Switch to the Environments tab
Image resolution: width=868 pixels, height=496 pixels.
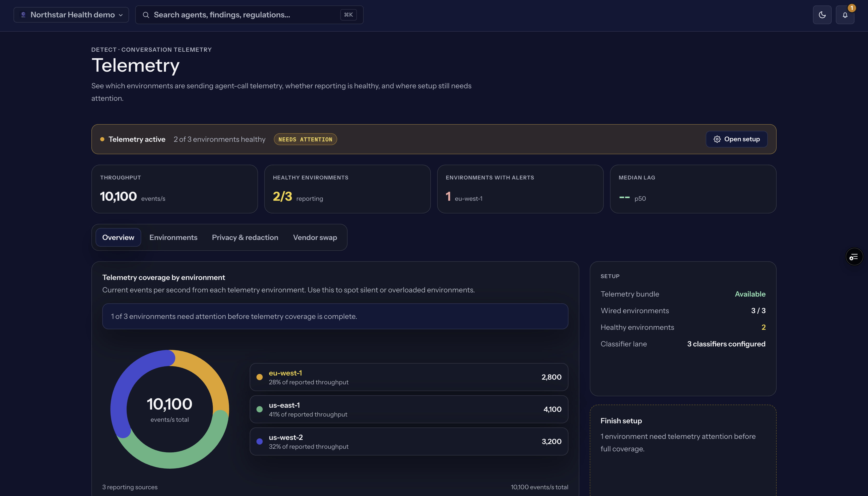[x=173, y=237]
